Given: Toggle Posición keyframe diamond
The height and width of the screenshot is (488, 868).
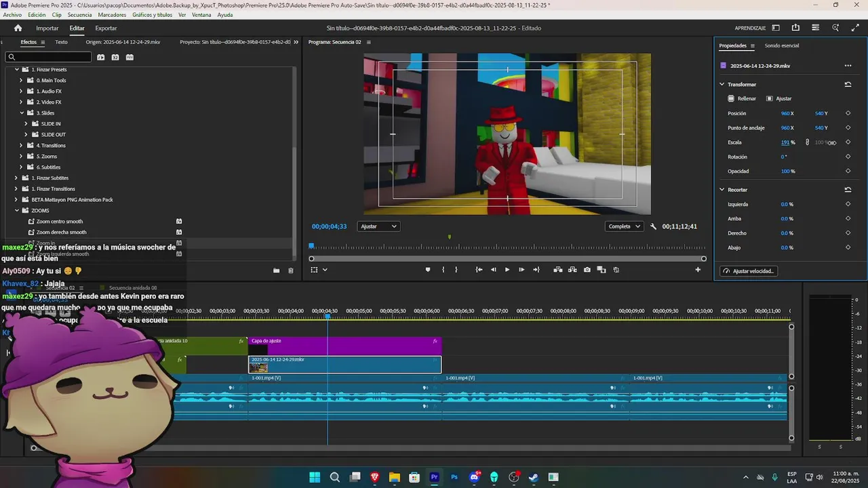Looking at the screenshot, I should click(x=848, y=113).
